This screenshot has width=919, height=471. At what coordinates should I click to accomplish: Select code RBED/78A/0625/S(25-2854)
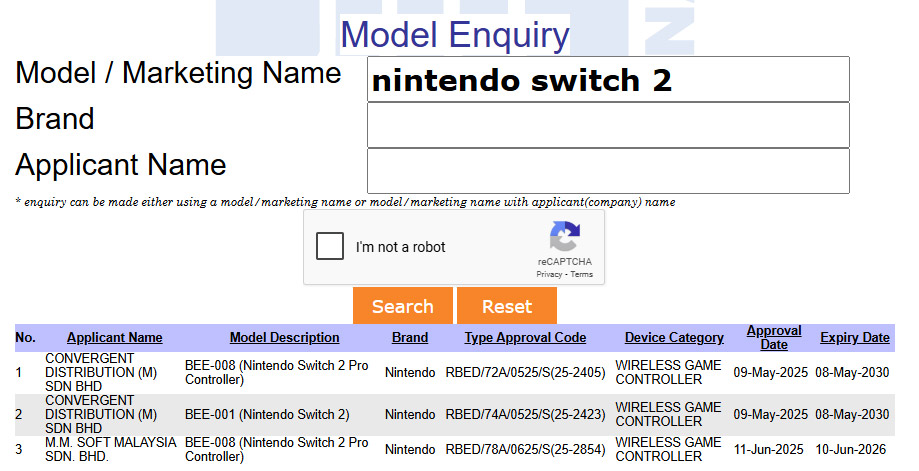click(525, 449)
